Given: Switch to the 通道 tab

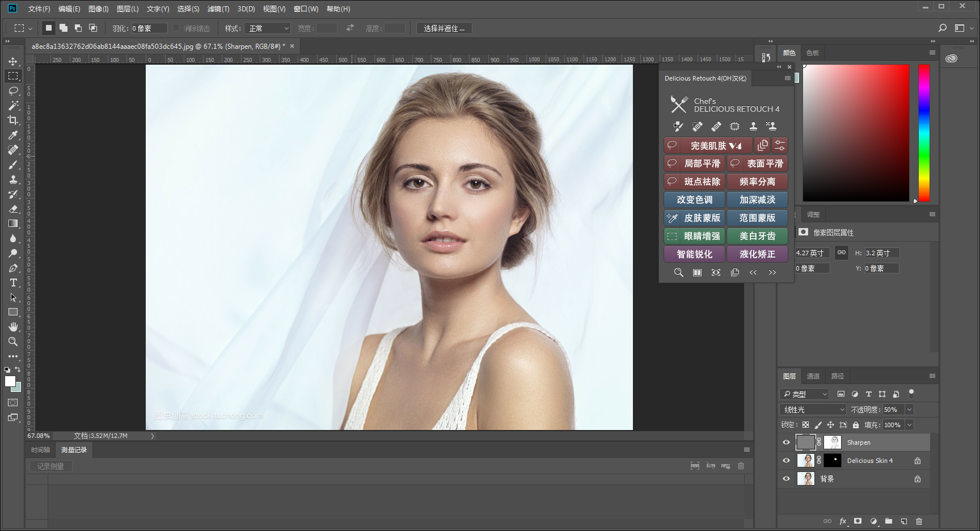Looking at the screenshot, I should (x=813, y=376).
